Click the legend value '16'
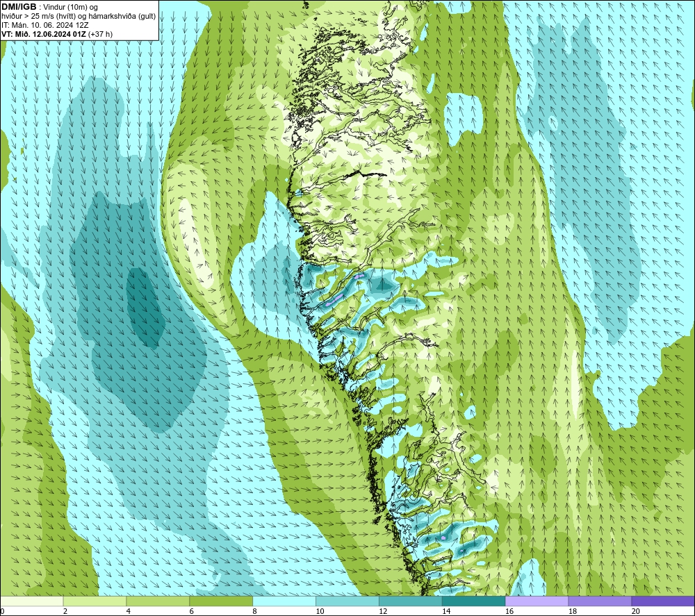The image size is (695, 616). [x=509, y=611]
